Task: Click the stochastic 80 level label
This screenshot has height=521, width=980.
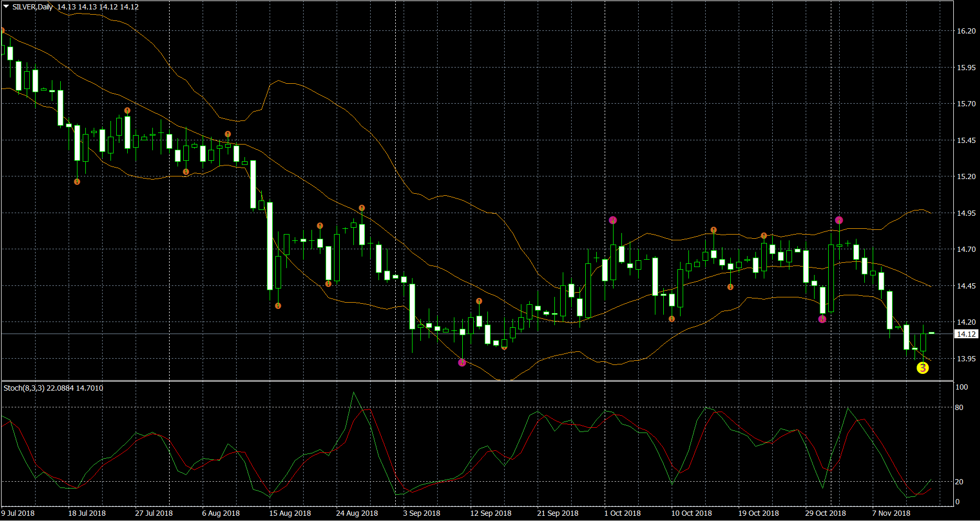Action: point(959,407)
